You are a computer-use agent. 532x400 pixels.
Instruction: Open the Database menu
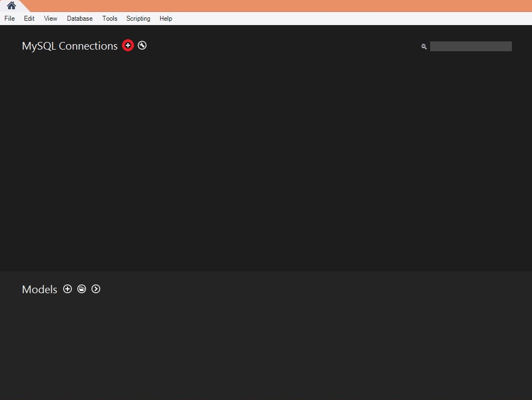80,19
